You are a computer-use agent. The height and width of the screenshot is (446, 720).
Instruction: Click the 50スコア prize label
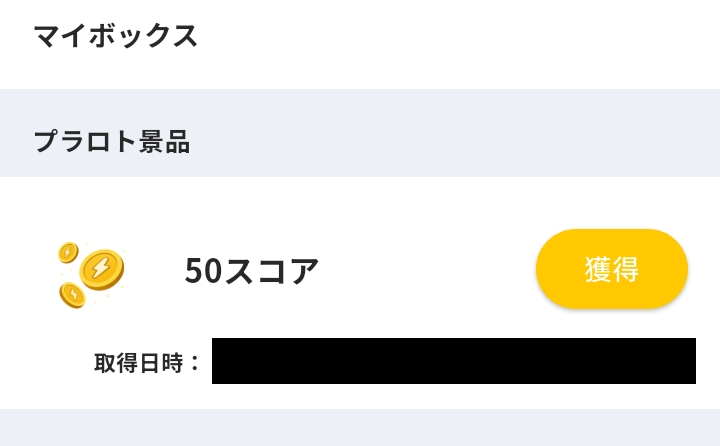pos(251,270)
